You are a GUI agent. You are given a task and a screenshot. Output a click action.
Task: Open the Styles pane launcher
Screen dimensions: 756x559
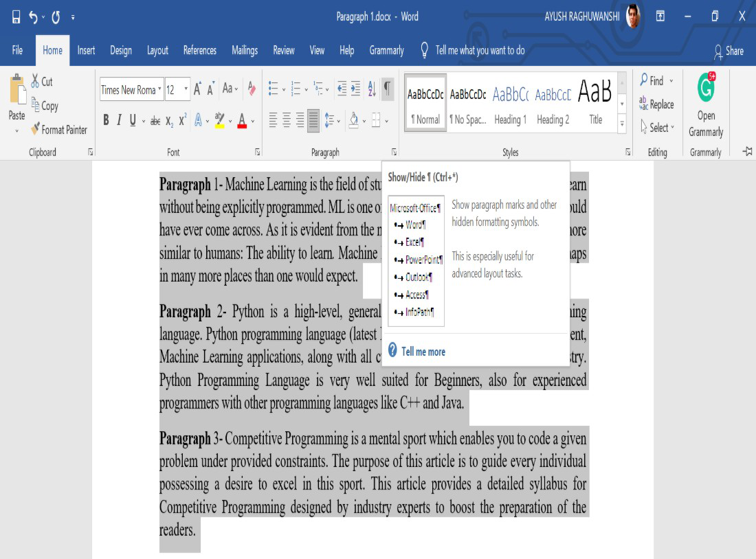[627, 152]
